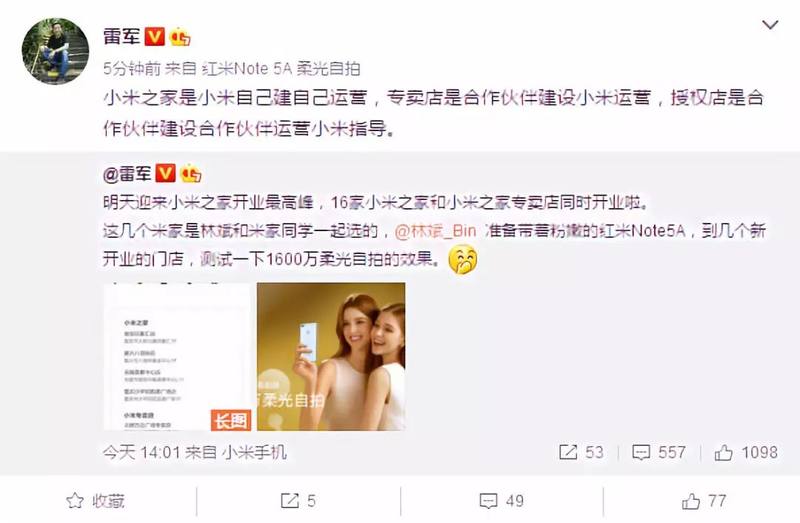Screen dimensions: 800x523
Task: View the selfie promo image with two women
Action: pyautogui.click(x=331, y=357)
